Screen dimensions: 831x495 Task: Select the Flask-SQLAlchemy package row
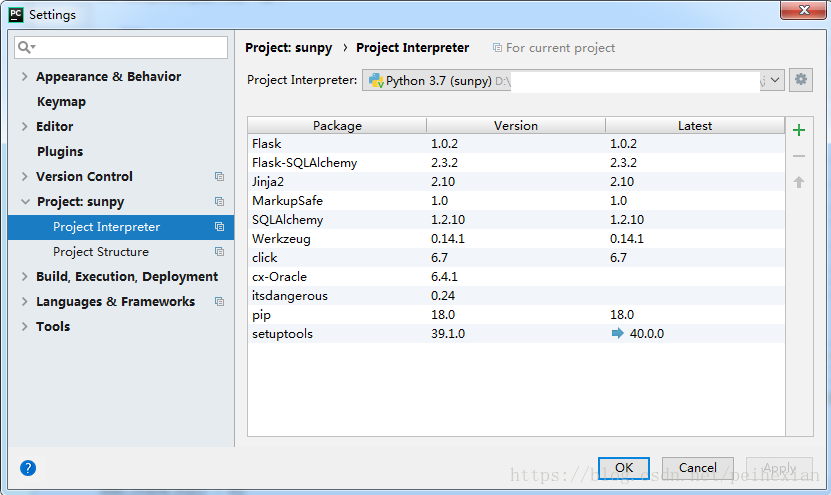[x=516, y=163]
